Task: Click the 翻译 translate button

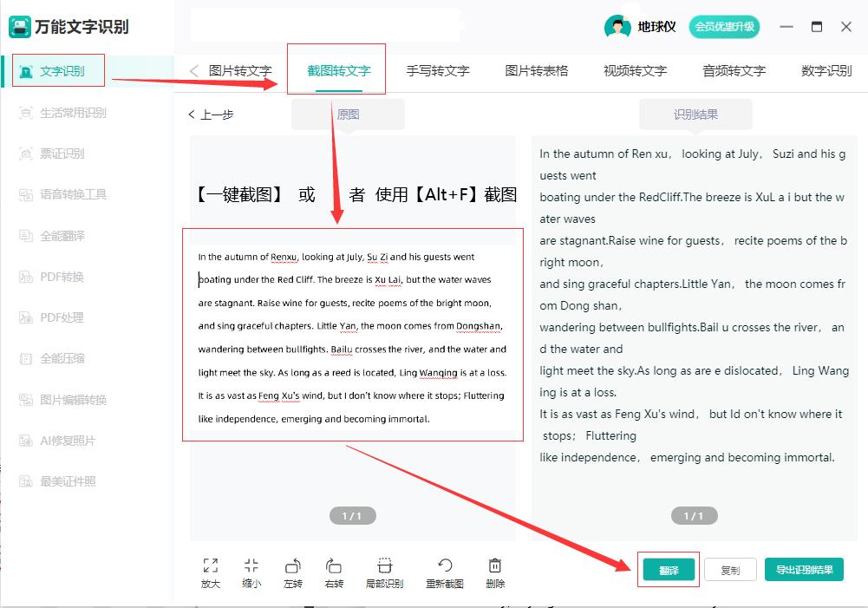Action: click(669, 569)
